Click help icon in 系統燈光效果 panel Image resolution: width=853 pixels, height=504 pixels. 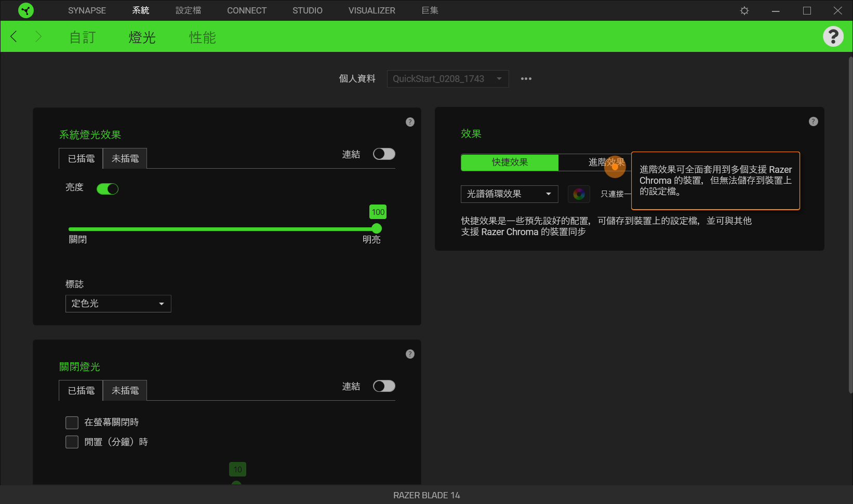click(410, 122)
